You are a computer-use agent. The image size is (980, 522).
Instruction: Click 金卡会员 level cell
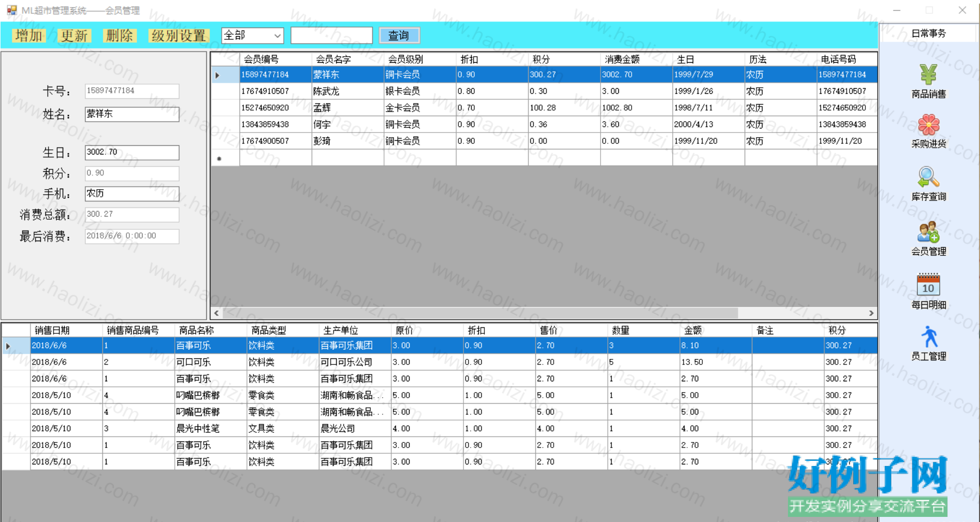click(420, 108)
